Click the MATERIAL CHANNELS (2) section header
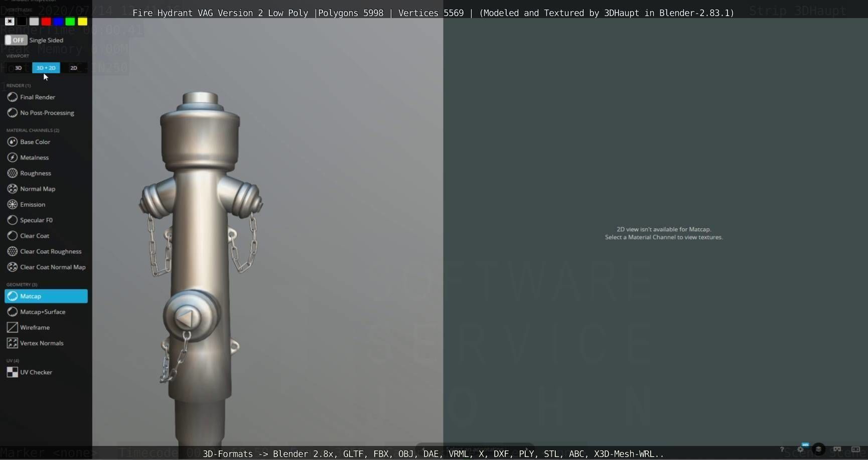This screenshot has height=460, width=868. [x=33, y=130]
